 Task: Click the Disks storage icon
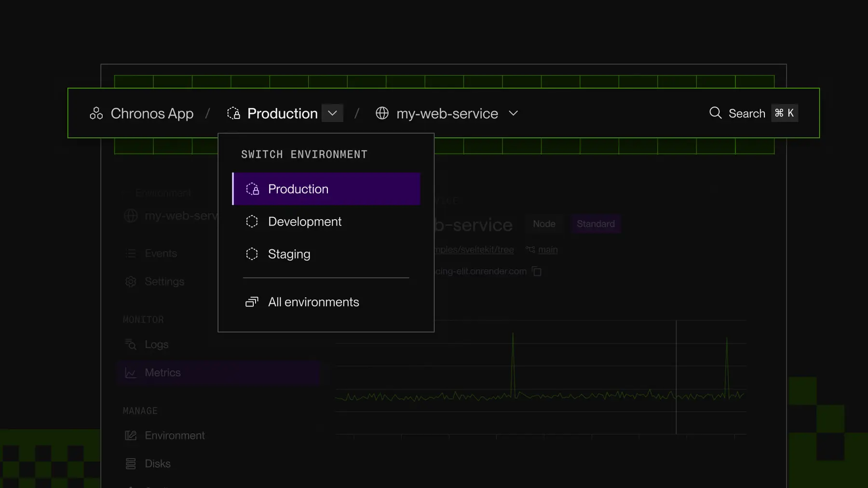[130, 463]
